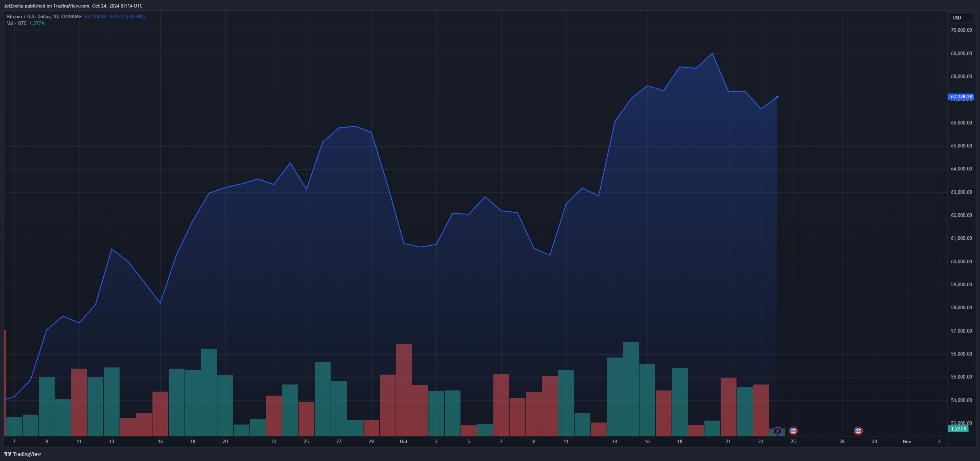Click the JetEncila published on TradingView.com header

[73, 6]
